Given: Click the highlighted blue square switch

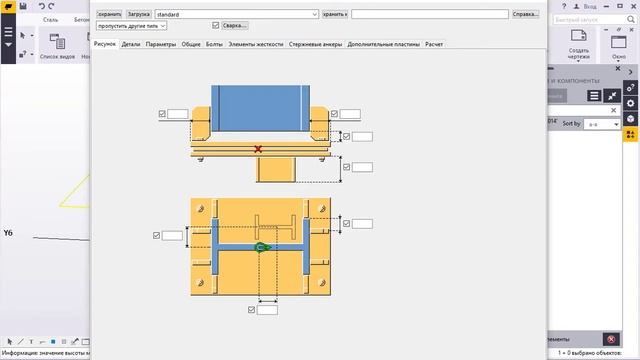Looking at the screenshot, I should (x=53, y=342).
